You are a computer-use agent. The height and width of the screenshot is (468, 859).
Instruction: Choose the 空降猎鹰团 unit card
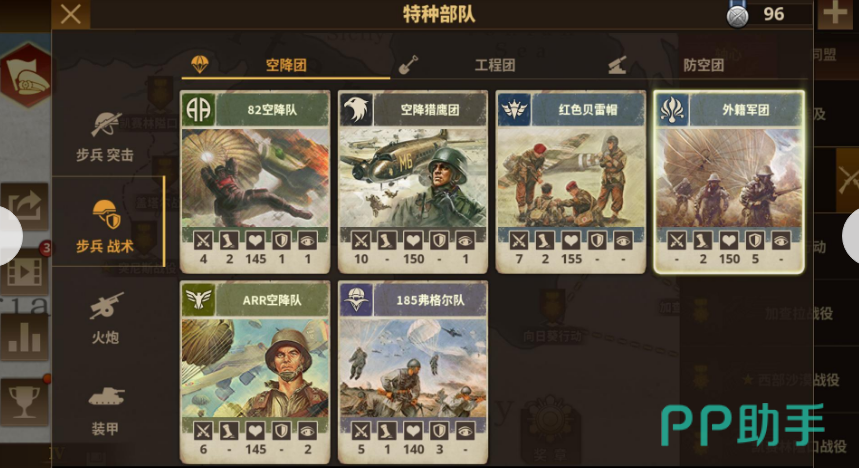pos(413,182)
